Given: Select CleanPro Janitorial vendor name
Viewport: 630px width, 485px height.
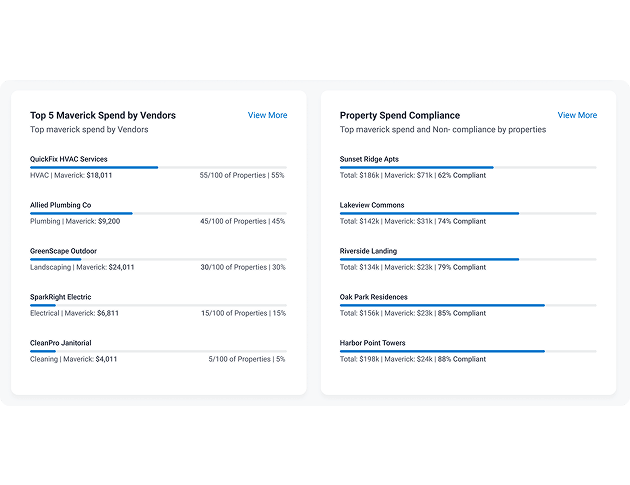Looking at the screenshot, I should click(61, 343).
